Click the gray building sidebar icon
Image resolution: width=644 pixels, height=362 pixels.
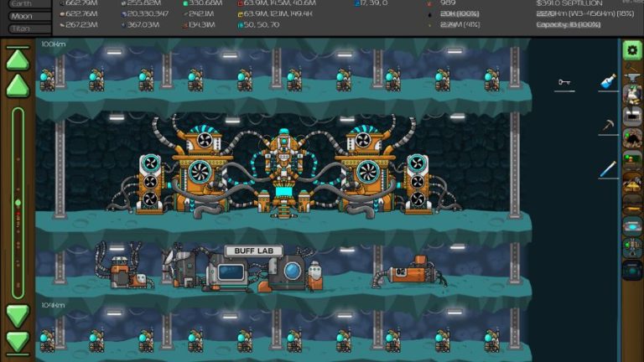point(632,116)
